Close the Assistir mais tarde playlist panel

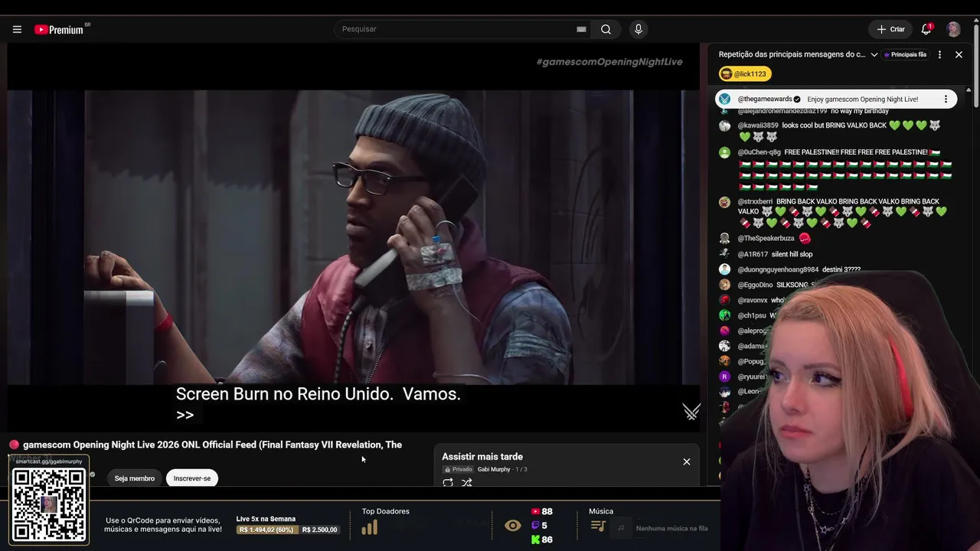(687, 461)
